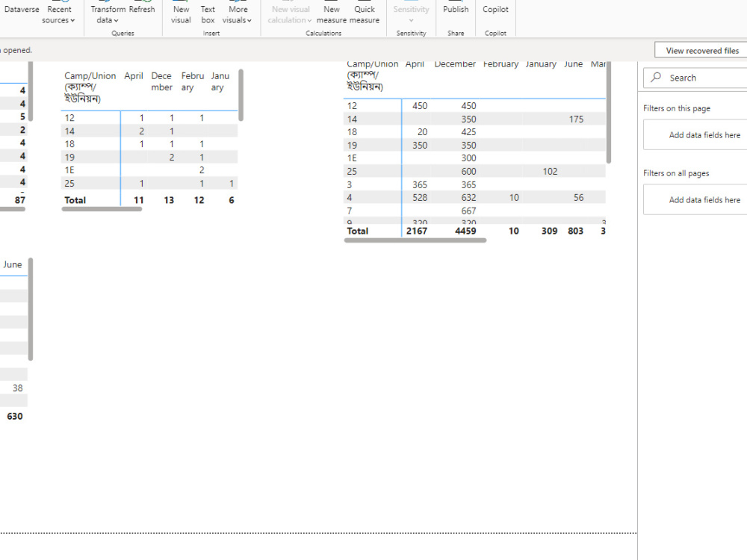Click Refresh in Queries group
This screenshot has width=747, height=560.
pos(142,10)
